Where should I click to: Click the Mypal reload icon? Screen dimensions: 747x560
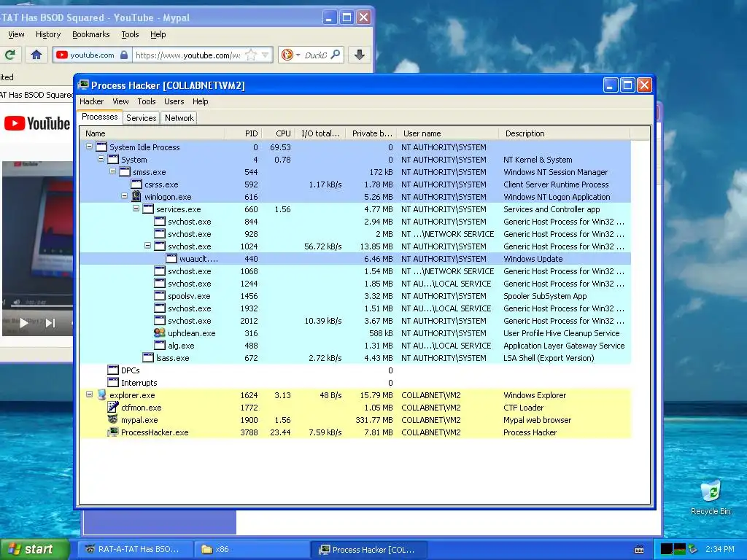[x=10, y=55]
